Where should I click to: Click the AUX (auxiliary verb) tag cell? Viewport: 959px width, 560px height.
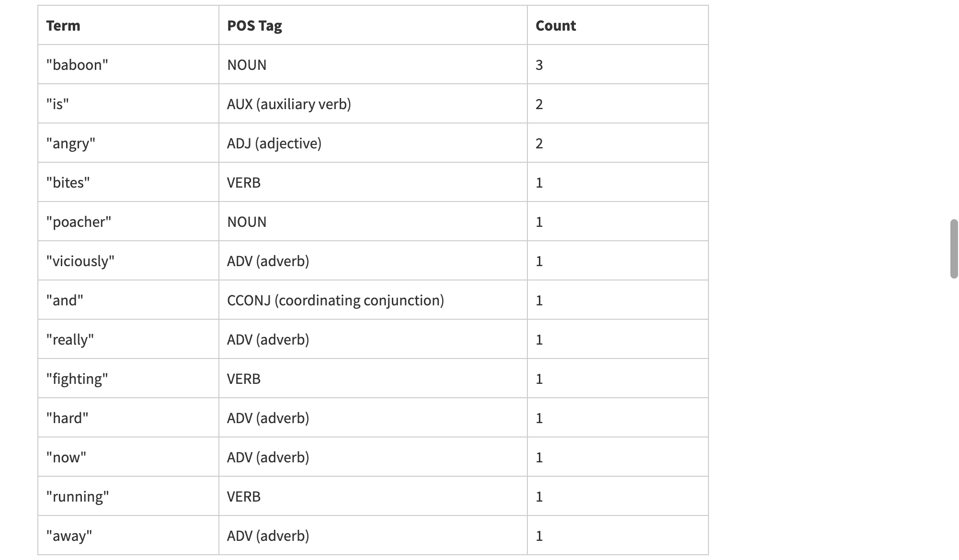[289, 104]
